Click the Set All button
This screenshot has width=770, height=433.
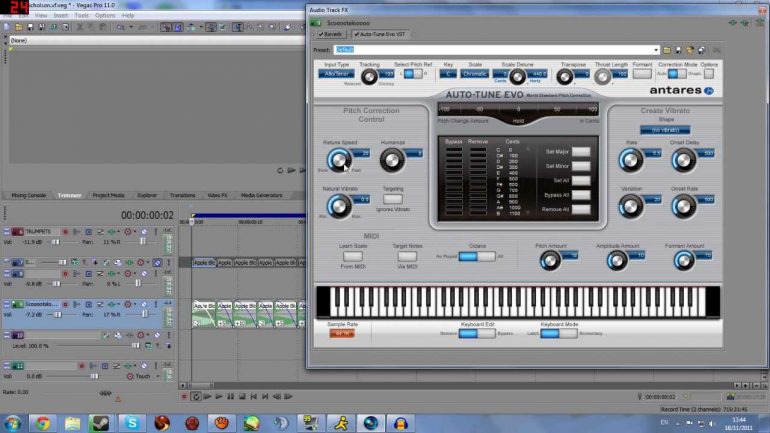point(581,181)
